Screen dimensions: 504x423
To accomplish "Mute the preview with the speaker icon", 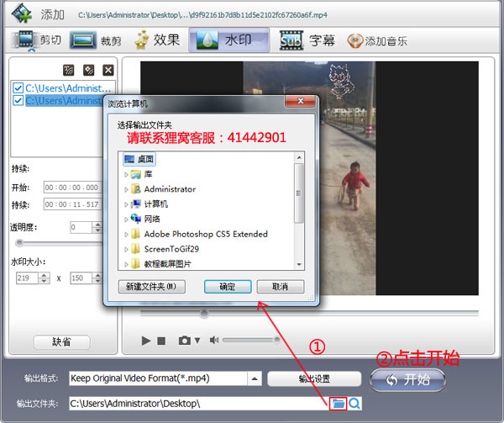I will pyautogui.click(x=214, y=340).
